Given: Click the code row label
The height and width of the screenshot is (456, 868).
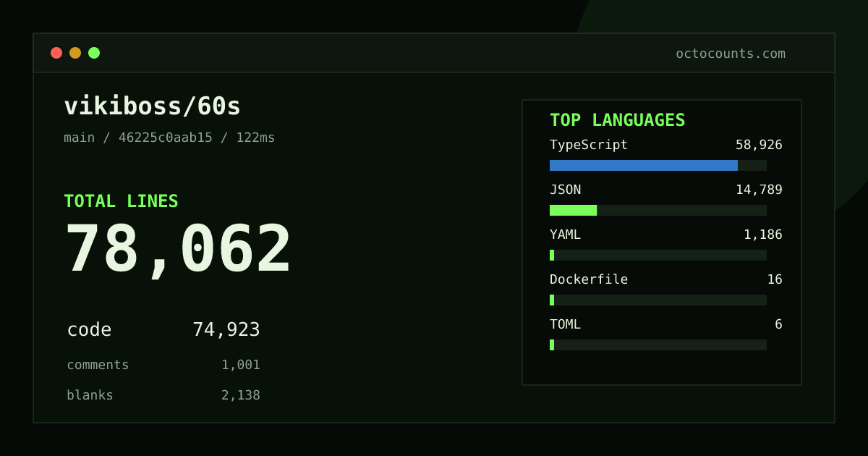Looking at the screenshot, I should (89, 330).
